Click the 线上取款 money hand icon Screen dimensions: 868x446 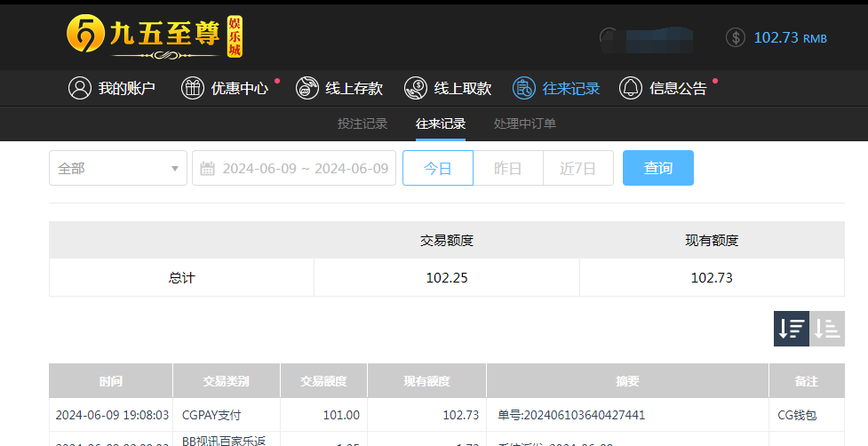(416, 88)
